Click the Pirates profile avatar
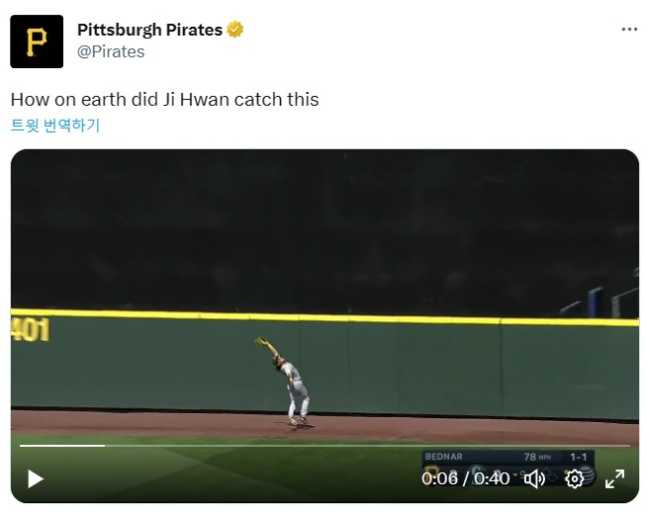 (x=37, y=41)
